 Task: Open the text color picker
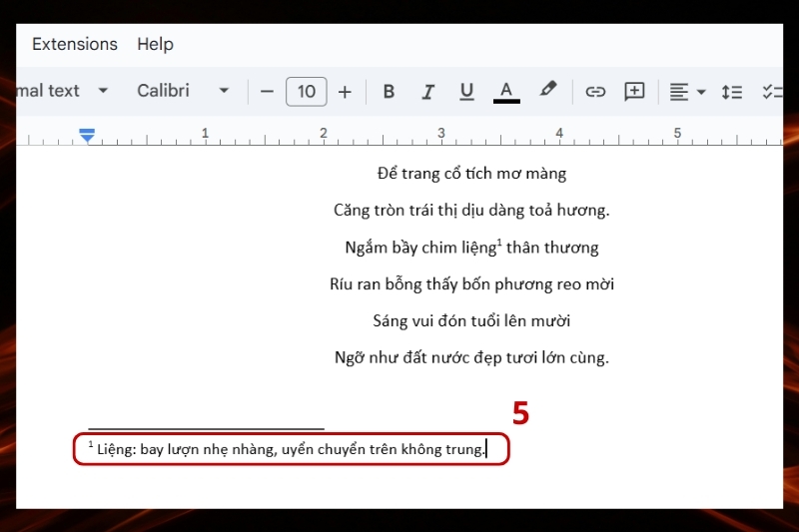click(x=506, y=92)
